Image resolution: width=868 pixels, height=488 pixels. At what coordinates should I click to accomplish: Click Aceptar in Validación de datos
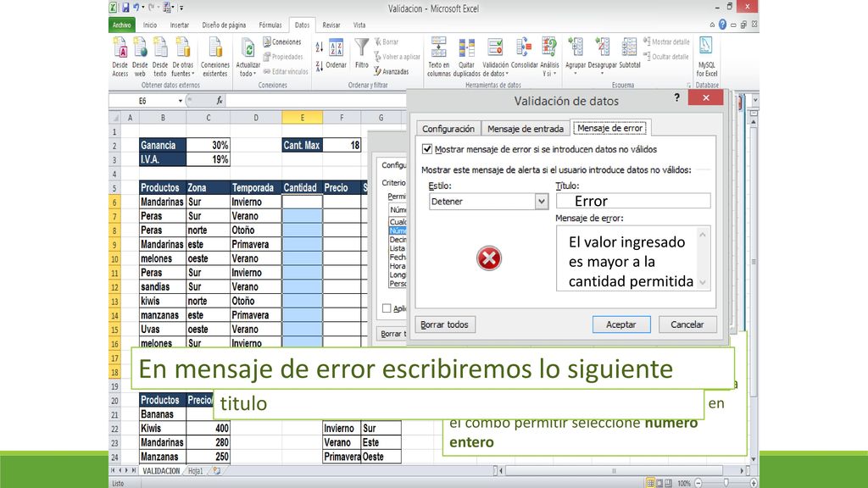tap(621, 324)
